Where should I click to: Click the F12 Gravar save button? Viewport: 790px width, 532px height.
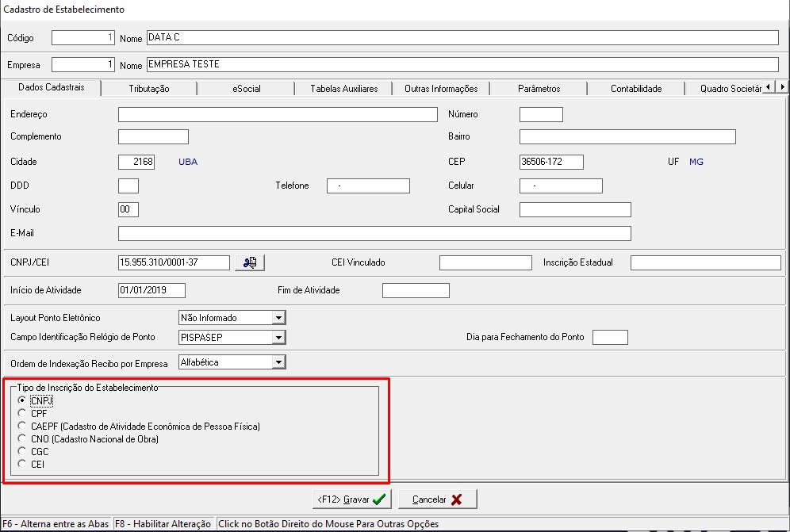(x=351, y=499)
